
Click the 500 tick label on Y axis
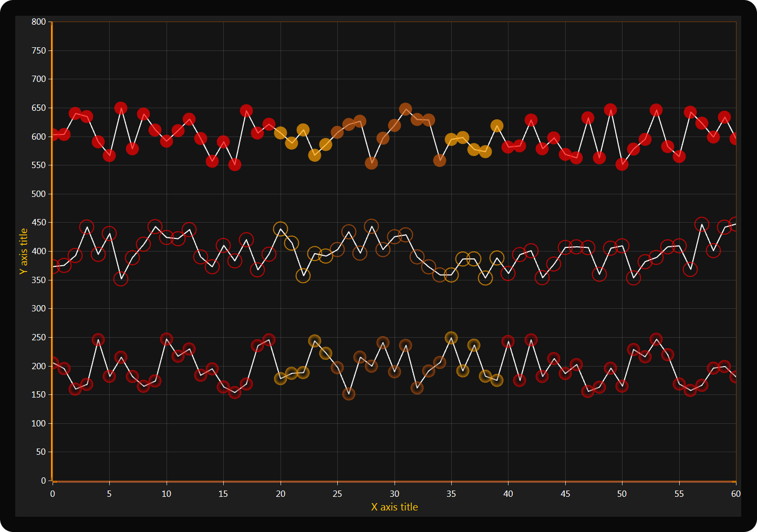[39, 194]
